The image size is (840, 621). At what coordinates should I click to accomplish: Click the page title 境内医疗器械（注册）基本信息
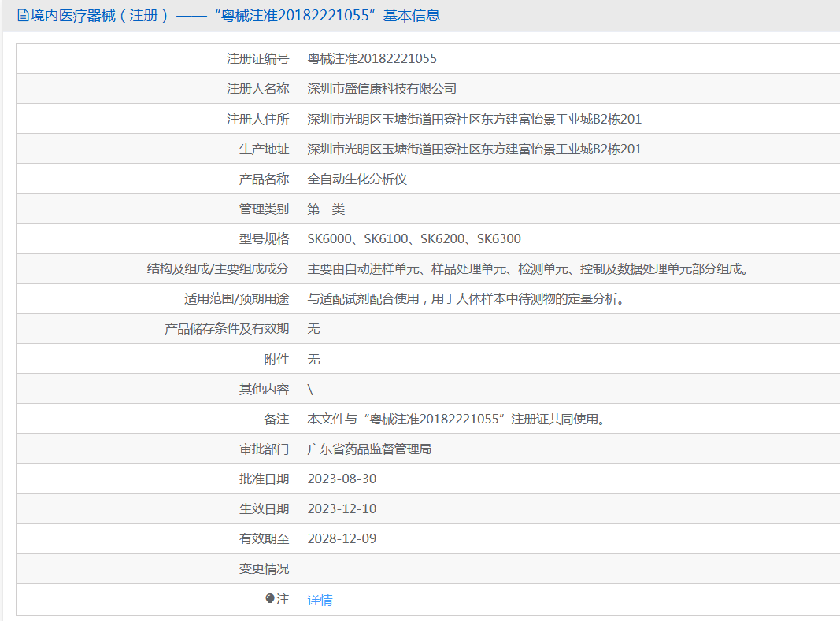[x=235, y=16]
